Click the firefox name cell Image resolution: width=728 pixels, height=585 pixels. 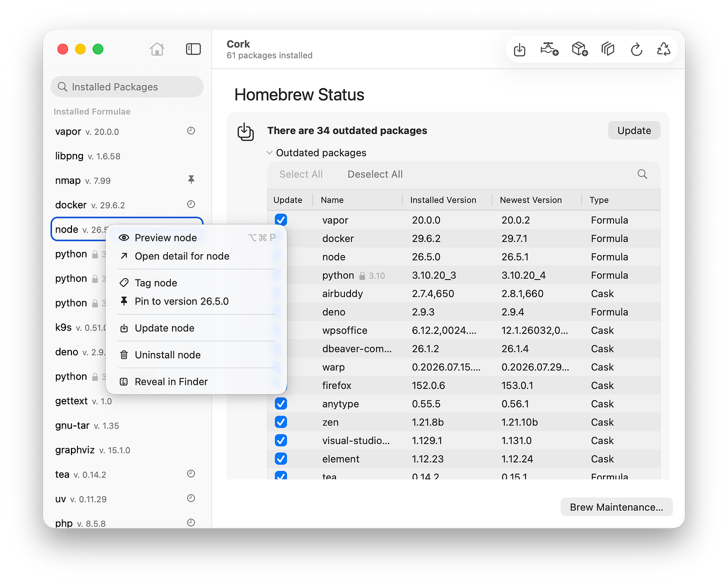point(336,385)
